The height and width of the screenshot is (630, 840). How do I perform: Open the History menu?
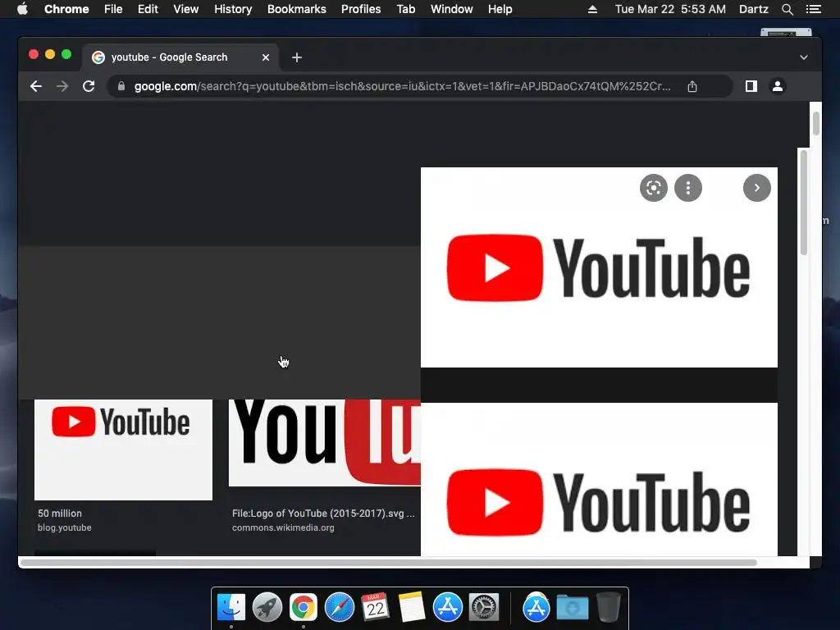(233, 9)
